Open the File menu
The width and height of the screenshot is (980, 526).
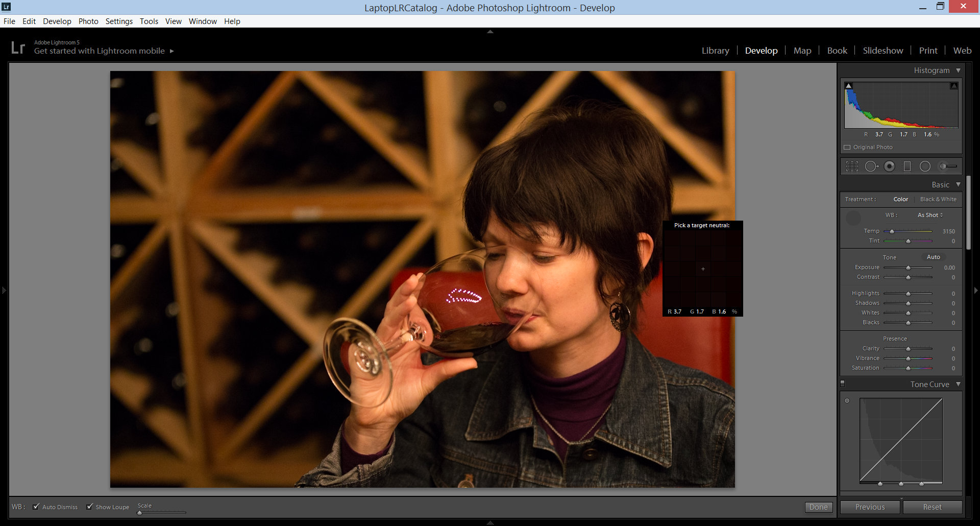[9, 21]
